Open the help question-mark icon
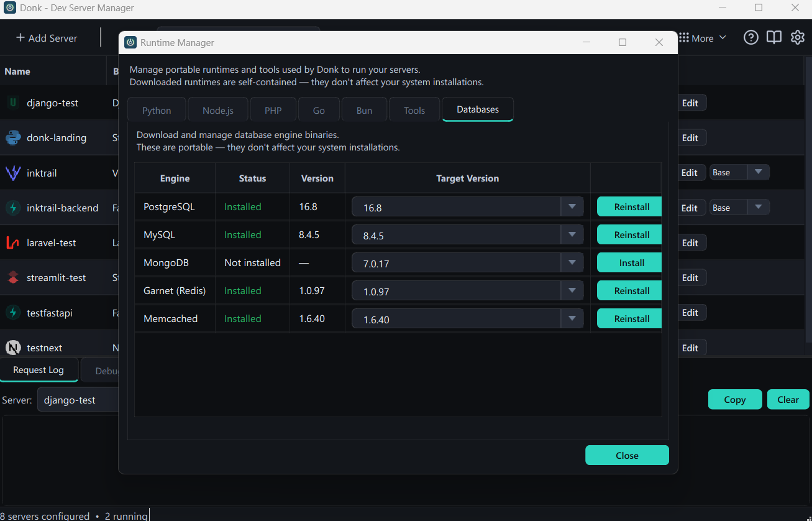812x521 pixels. pos(750,37)
